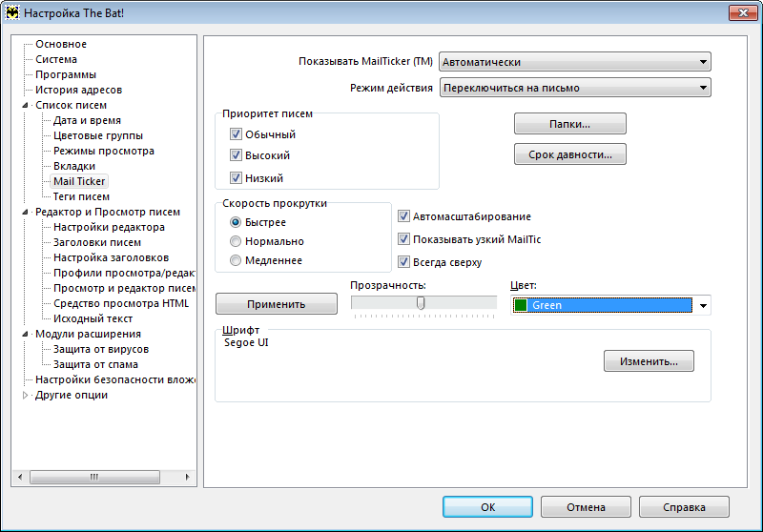This screenshot has width=763, height=532.
Task: Click the Срок давности... button
Action: pos(569,154)
